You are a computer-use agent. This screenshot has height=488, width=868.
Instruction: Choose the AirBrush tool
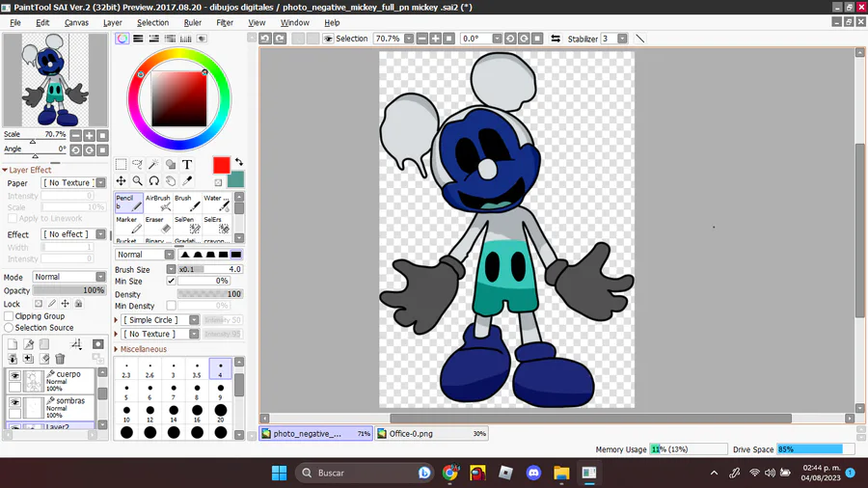click(158, 203)
